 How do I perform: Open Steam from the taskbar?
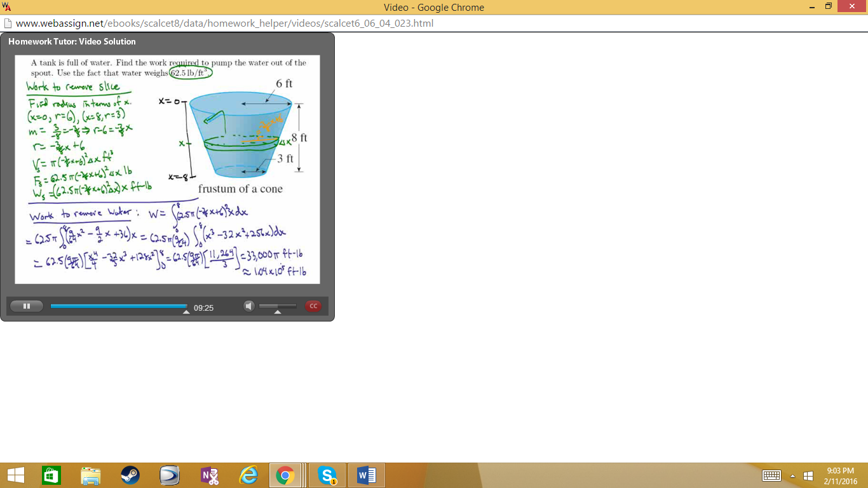(130, 475)
